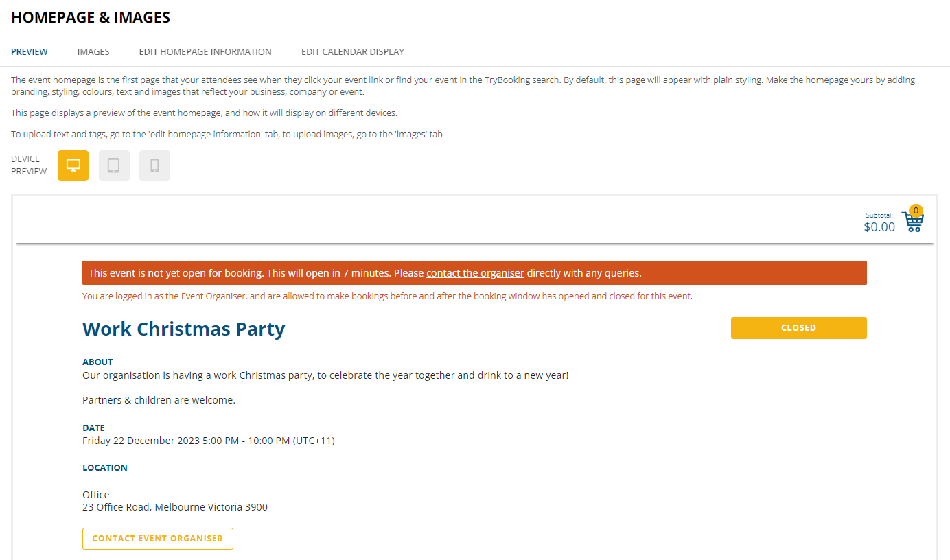
Task: Click the Homepage & Images heading
Action: click(x=91, y=18)
